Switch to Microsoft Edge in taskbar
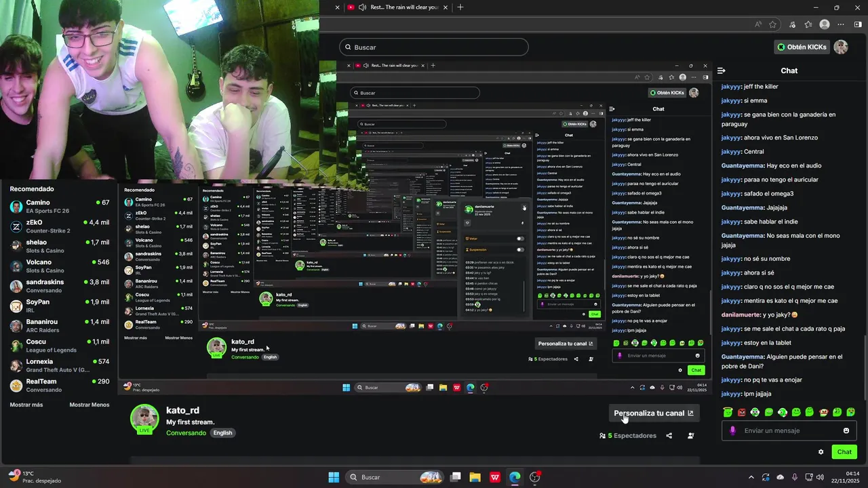The height and width of the screenshot is (488, 868). [515, 477]
